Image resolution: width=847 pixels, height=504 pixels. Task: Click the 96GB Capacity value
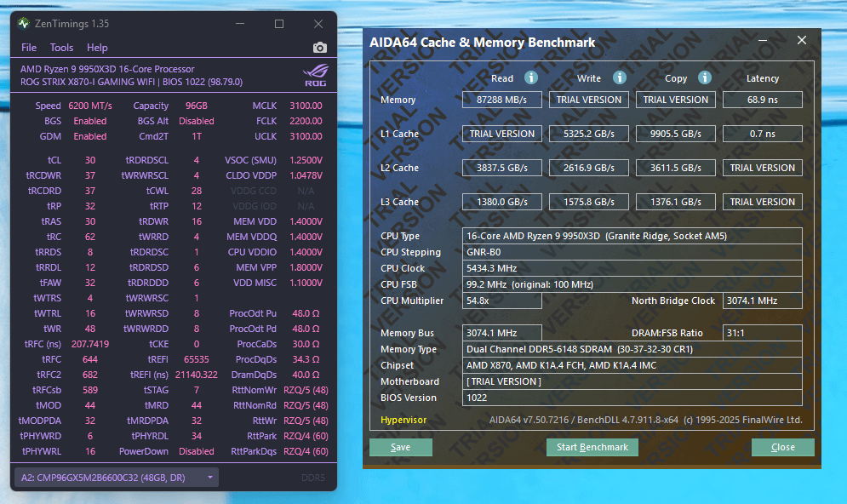click(x=197, y=106)
